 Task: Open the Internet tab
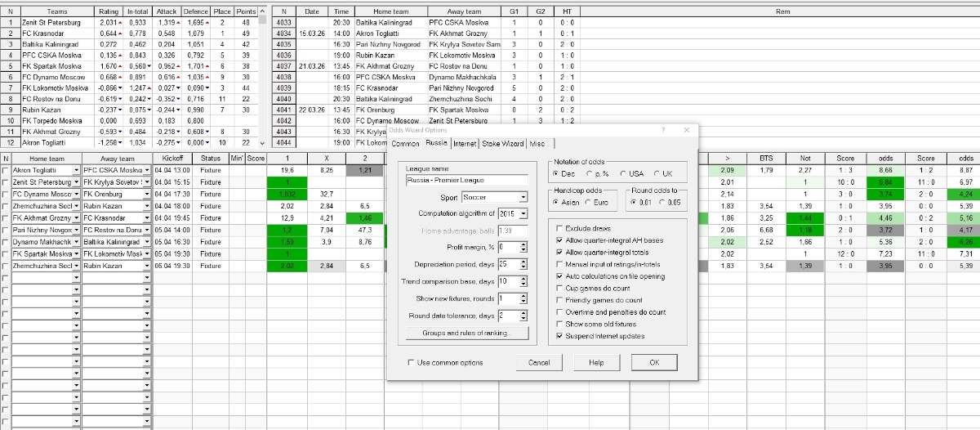[x=465, y=144]
